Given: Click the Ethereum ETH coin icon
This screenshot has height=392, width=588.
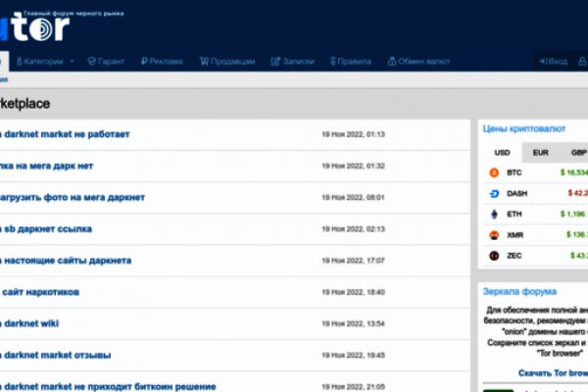Looking at the screenshot, I should [494, 214].
